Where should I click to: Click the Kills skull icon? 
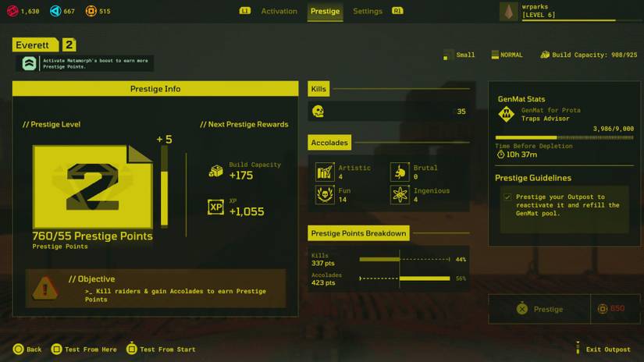click(318, 112)
